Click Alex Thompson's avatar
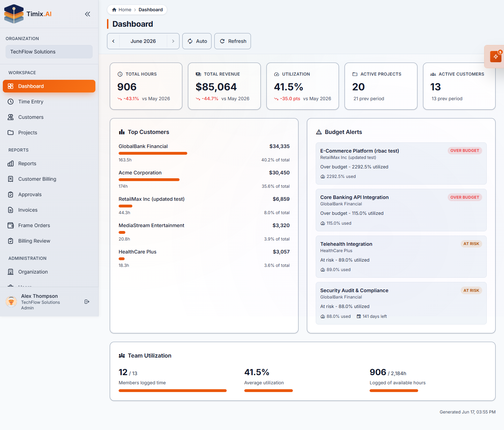Screen dimensions: 504x430 click(11, 302)
